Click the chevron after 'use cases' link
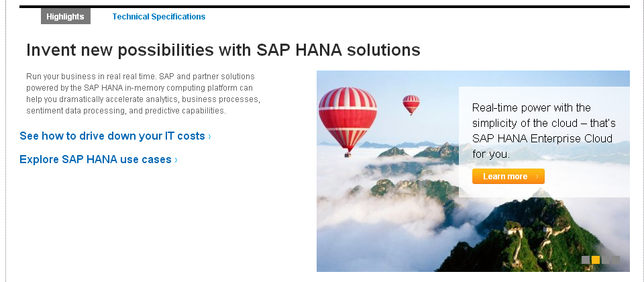The width and height of the screenshot is (644, 282). 176,160
